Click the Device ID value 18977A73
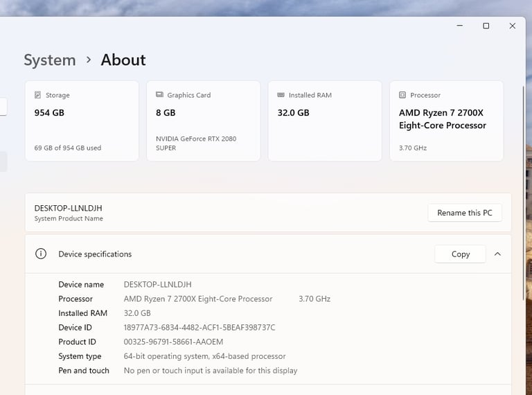 (x=199, y=328)
